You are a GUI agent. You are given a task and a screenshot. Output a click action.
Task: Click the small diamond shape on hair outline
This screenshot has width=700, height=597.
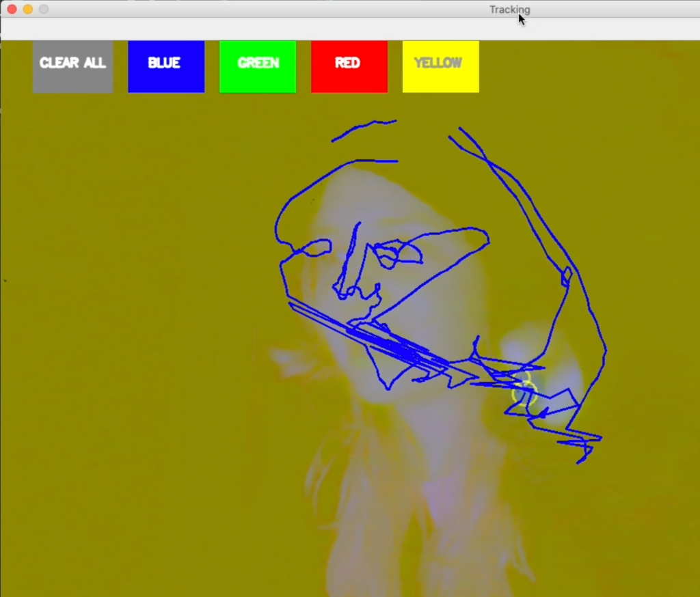[566, 276]
